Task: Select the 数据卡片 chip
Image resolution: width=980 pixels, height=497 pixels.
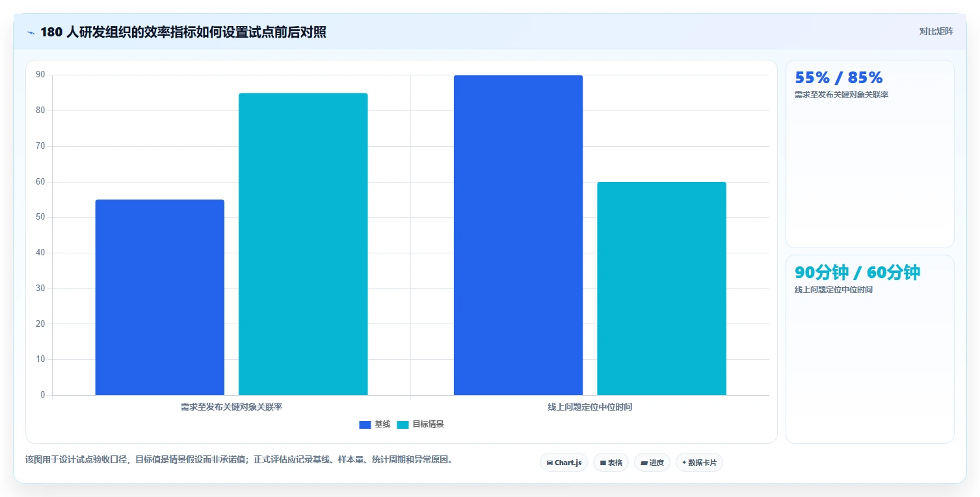Action: 699,463
